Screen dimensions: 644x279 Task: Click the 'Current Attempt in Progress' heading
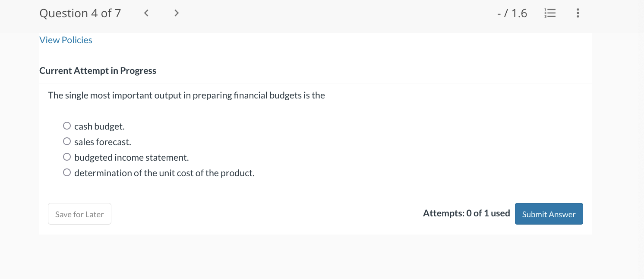click(98, 71)
